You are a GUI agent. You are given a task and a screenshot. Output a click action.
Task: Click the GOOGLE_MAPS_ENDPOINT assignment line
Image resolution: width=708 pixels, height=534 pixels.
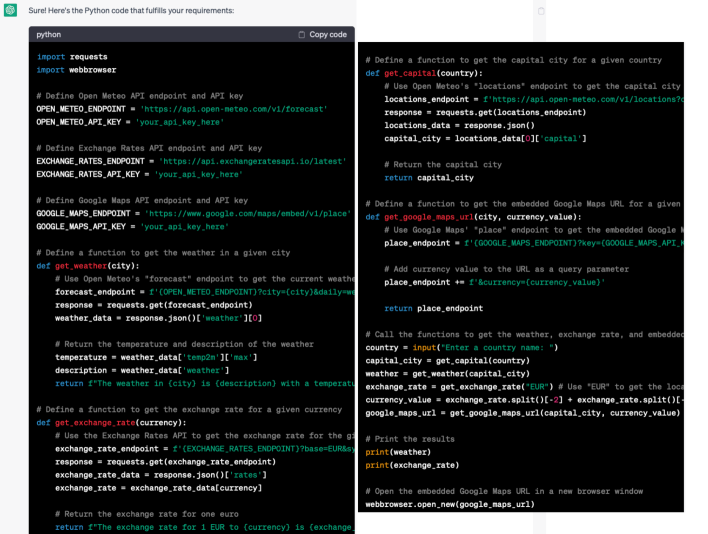pyautogui.click(x=193, y=214)
